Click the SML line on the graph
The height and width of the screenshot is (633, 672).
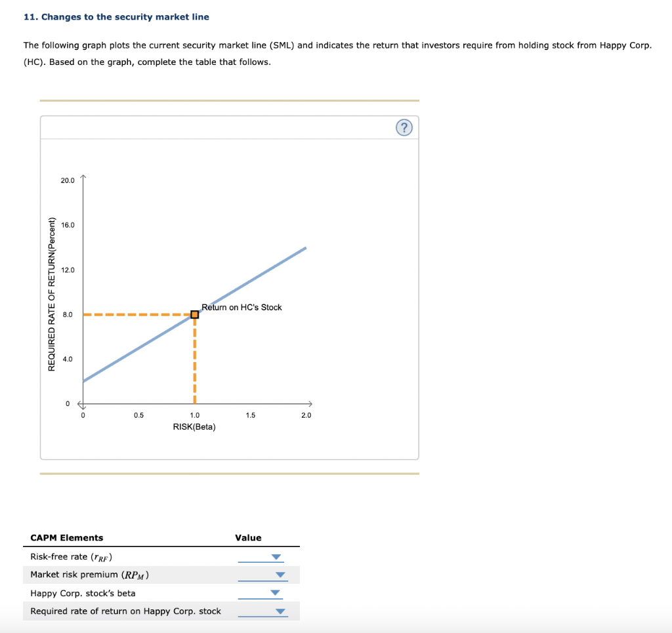pos(262,276)
